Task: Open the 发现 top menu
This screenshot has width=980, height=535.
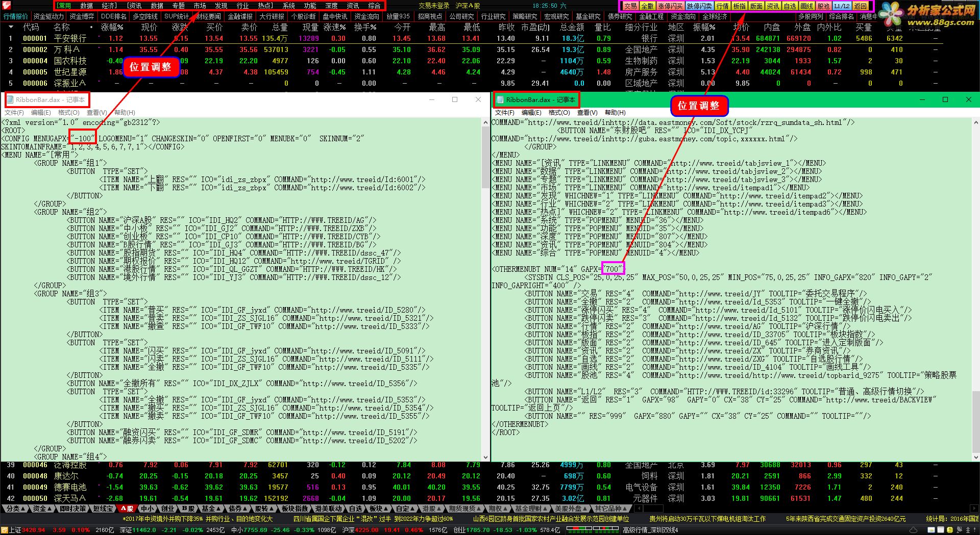Action: tap(221, 6)
